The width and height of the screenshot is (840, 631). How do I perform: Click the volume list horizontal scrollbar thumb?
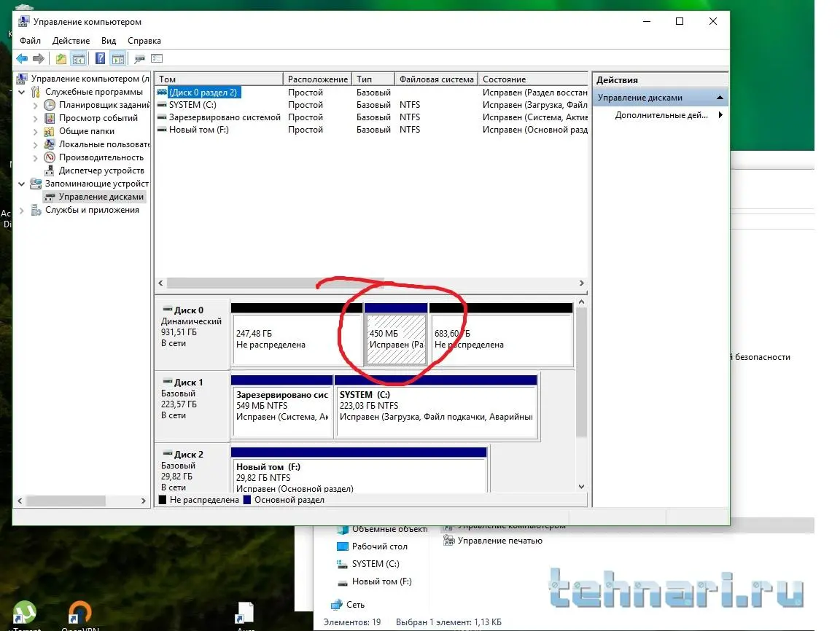tap(276, 283)
